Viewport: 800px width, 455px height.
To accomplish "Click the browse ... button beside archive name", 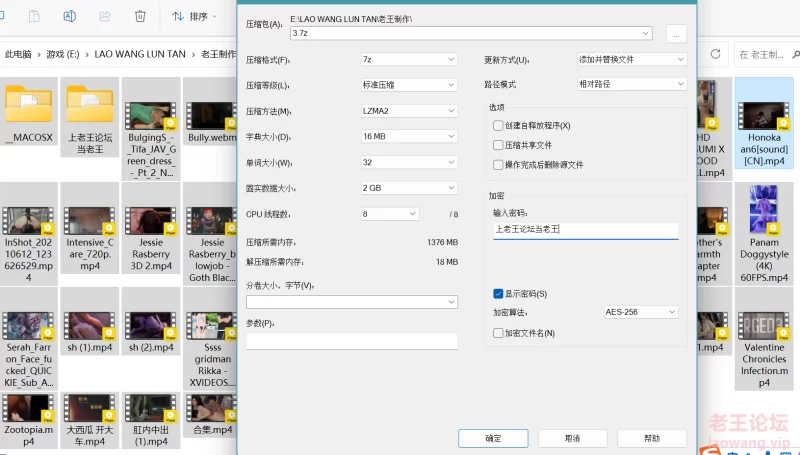I will pos(677,34).
